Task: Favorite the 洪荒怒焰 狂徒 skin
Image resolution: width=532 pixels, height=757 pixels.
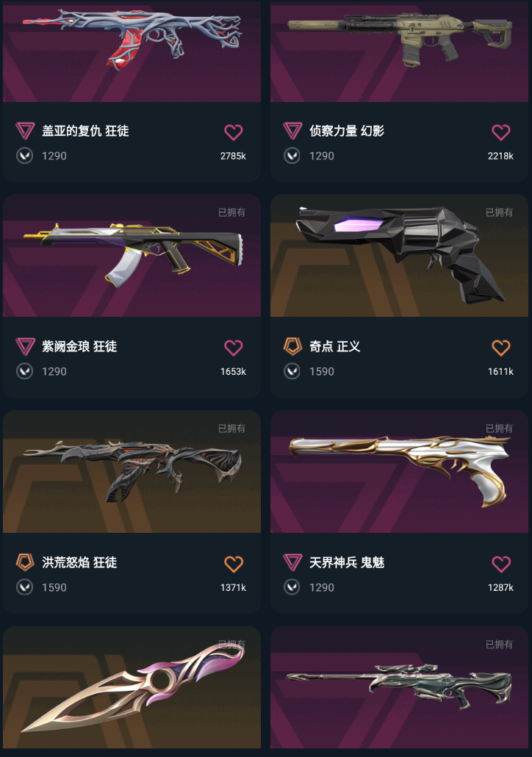Action: point(233,564)
